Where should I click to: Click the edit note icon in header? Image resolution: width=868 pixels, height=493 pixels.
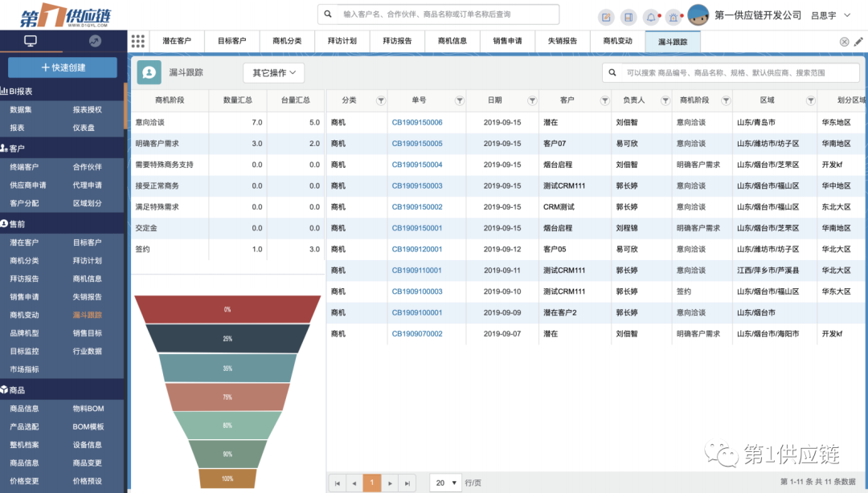coord(607,16)
